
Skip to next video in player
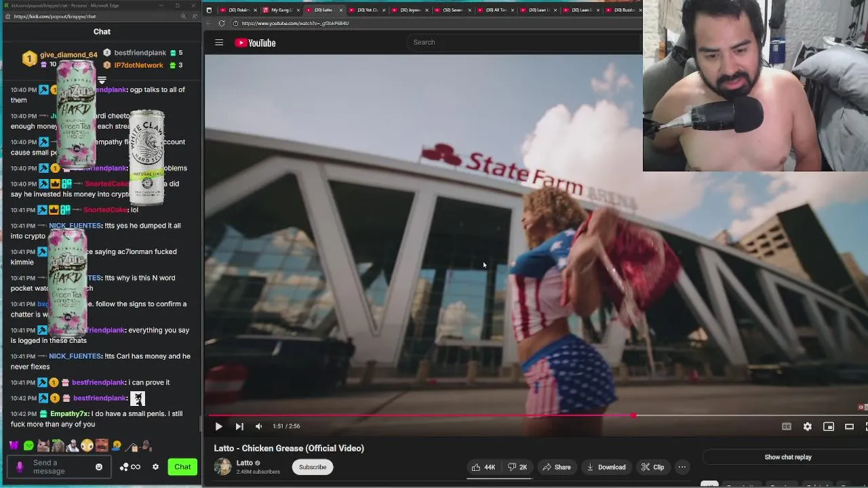click(239, 426)
